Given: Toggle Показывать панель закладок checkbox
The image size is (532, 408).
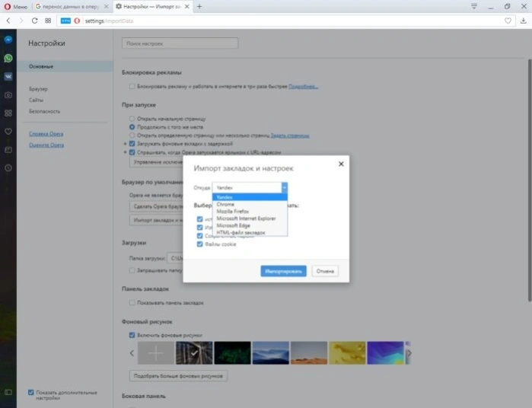Looking at the screenshot, I should coord(132,302).
